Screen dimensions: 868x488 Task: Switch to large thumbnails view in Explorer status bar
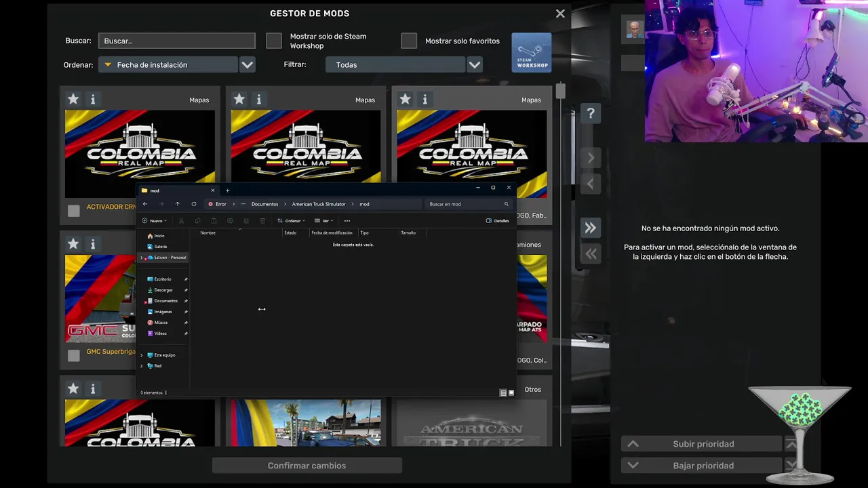(511, 392)
